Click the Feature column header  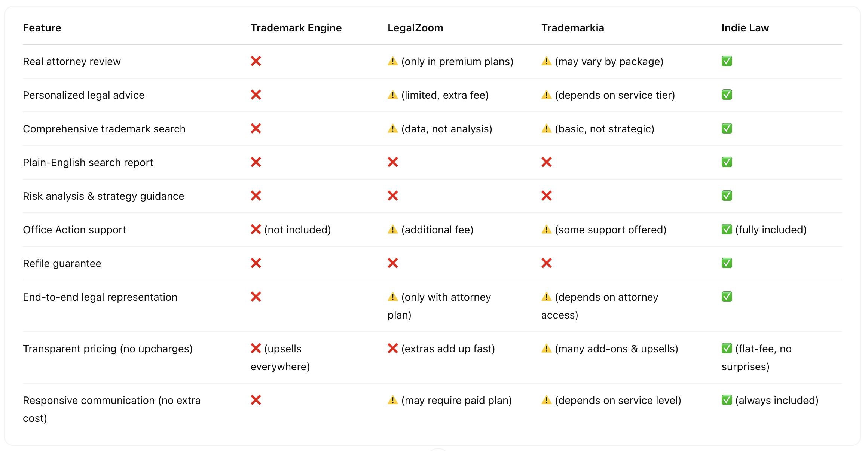tap(42, 28)
